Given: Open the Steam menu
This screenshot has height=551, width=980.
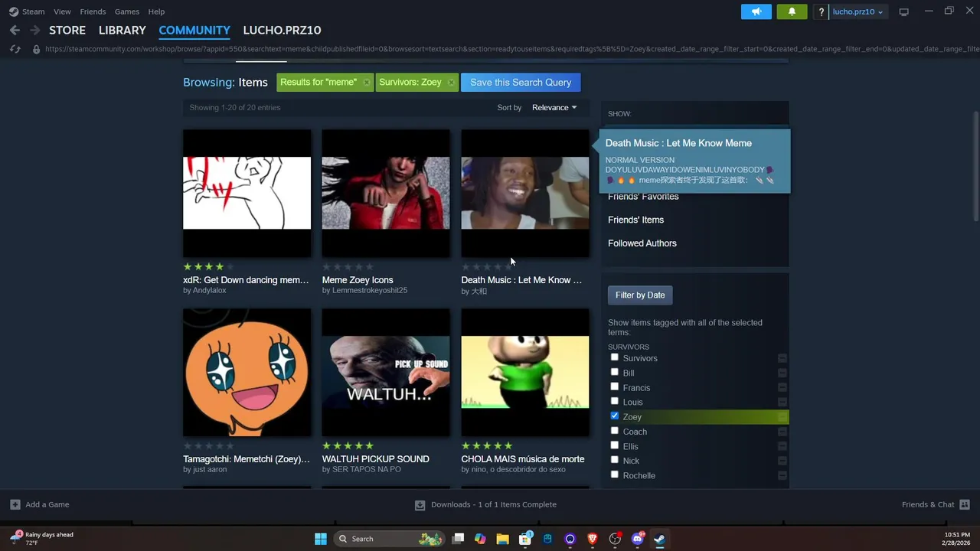Looking at the screenshot, I should 33,11.
